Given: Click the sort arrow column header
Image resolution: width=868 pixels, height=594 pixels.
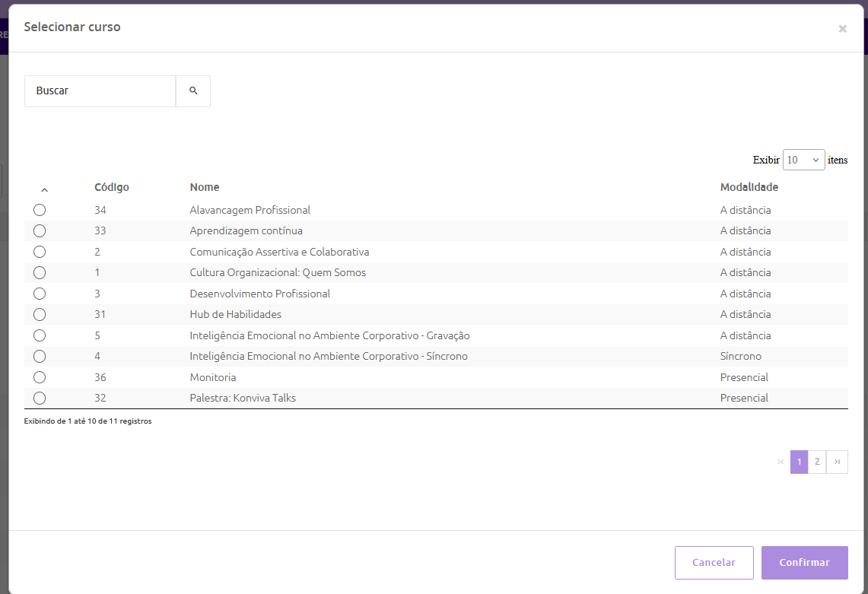Looking at the screenshot, I should (44, 189).
